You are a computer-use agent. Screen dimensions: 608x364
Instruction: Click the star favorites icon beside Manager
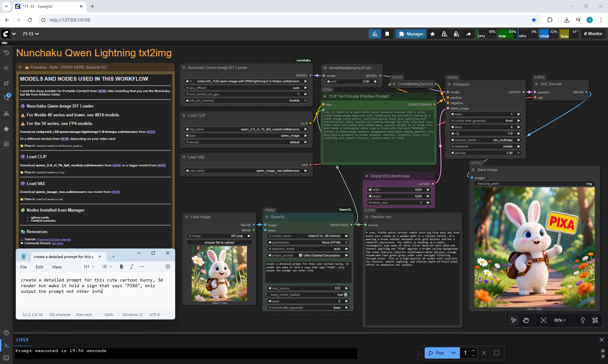433,34
